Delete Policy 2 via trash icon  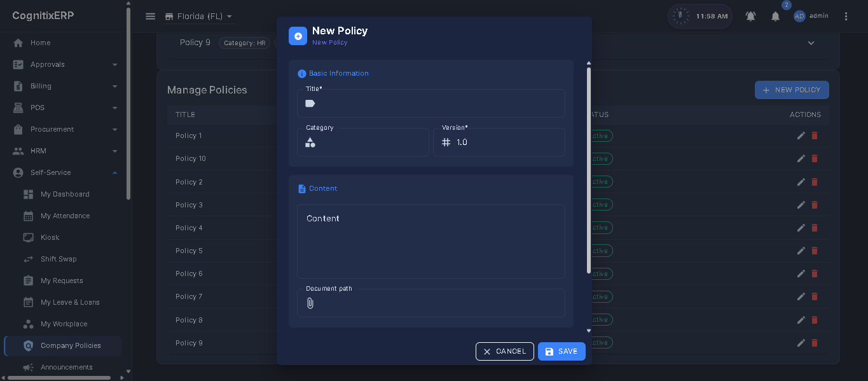[x=815, y=182]
